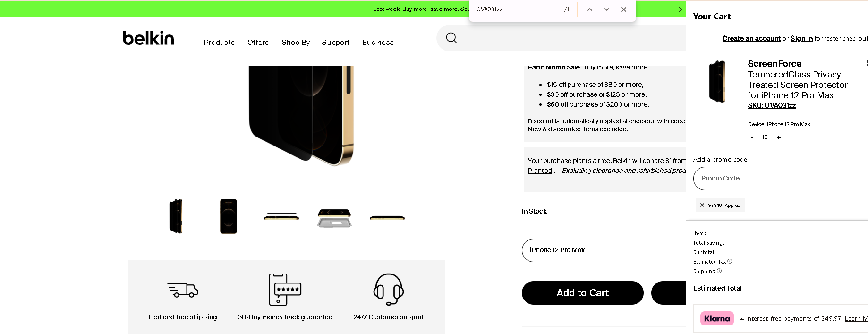The width and height of the screenshot is (868, 334).
Task: Focus the Promo Code input field
Action: pos(780,178)
